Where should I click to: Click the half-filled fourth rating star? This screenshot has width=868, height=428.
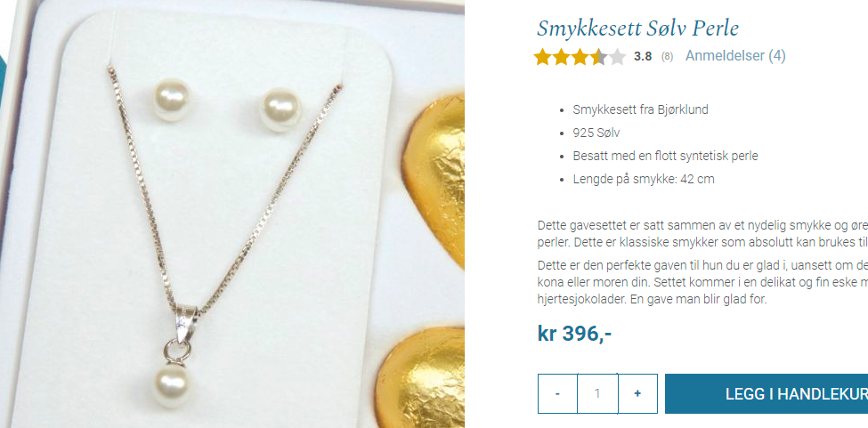[x=598, y=56]
